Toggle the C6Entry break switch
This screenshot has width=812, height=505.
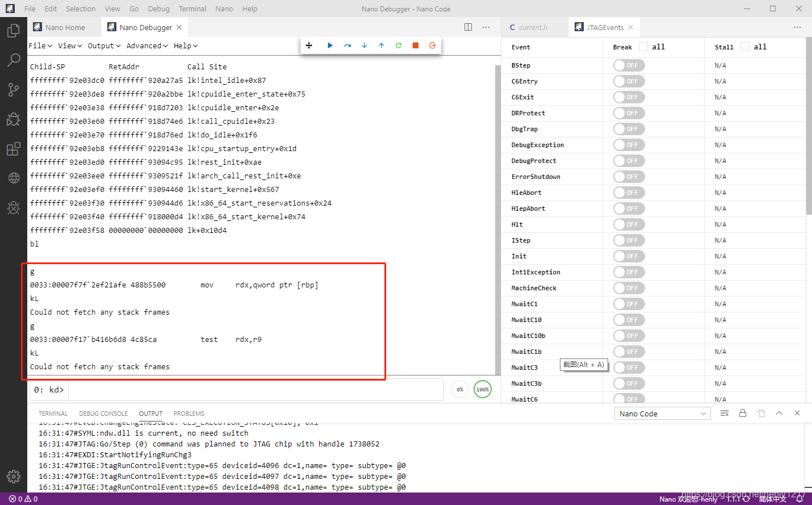(x=629, y=81)
